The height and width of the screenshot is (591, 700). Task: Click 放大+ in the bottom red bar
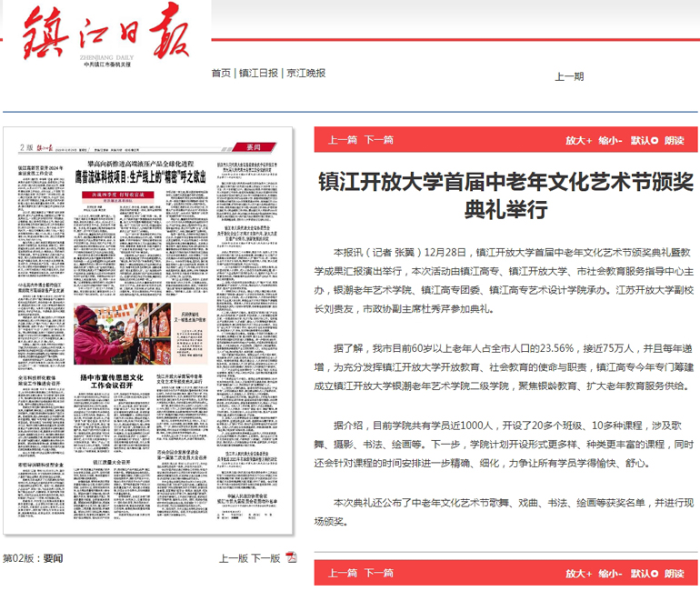(x=578, y=573)
